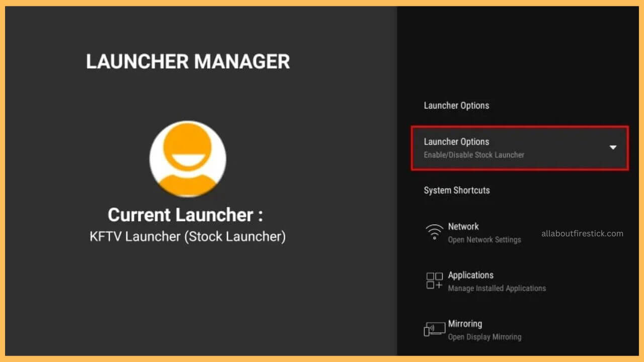The height and width of the screenshot is (362, 644).
Task: Click the Applications grid icon
Action: point(434,281)
